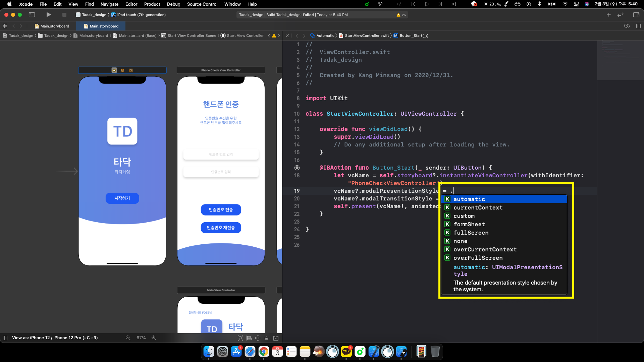The height and width of the screenshot is (362, 644).
Task: Switch to the first Main.storyboard tab
Action: [54, 26]
